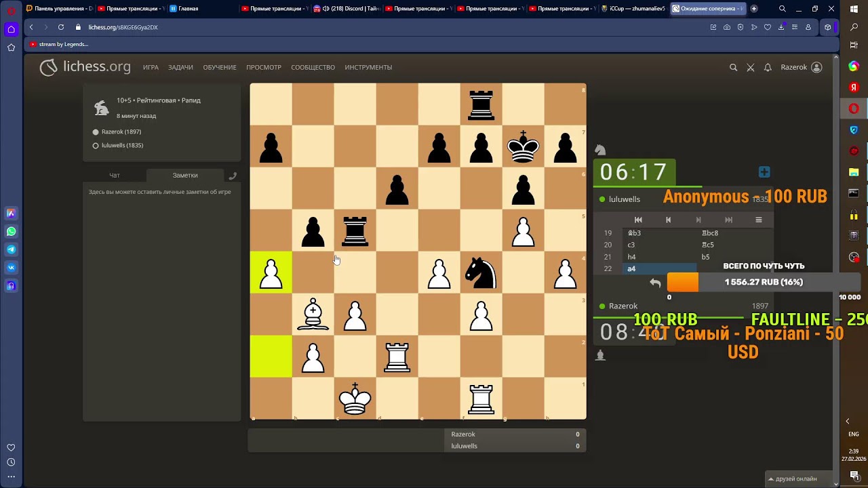
Task: Click the lichess.org logo
Action: click(85, 67)
